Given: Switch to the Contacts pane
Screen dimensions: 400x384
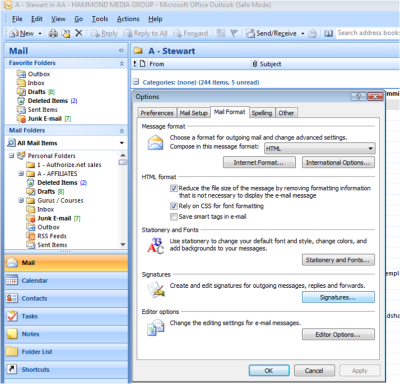Looking at the screenshot, I should (66, 298).
